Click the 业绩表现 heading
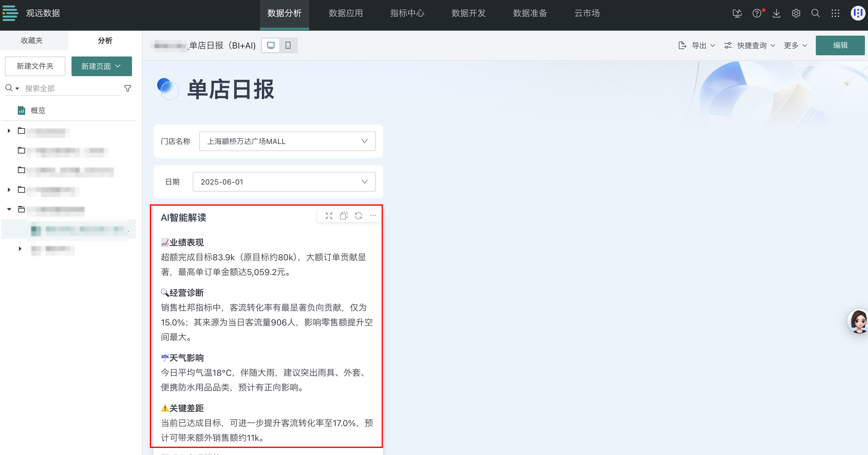Viewport: 868px width, 455px height. tap(186, 242)
